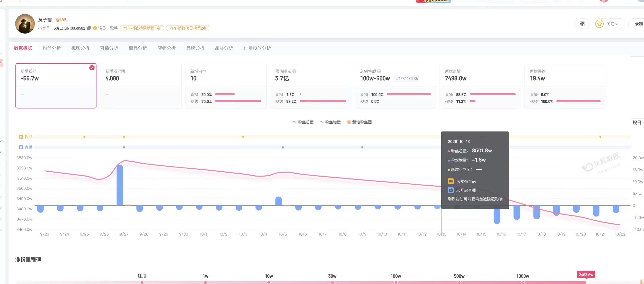This screenshot has height=284, width=644.
Task: Toggle the 粉丝总量 legend series
Action: pyautogui.click(x=303, y=122)
